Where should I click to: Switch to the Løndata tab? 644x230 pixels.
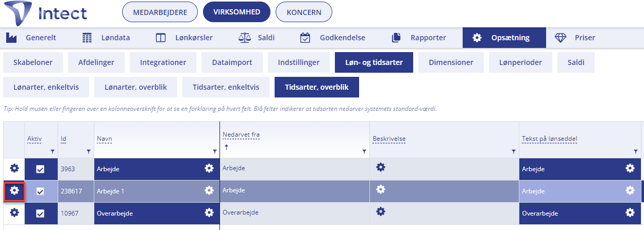click(106, 38)
